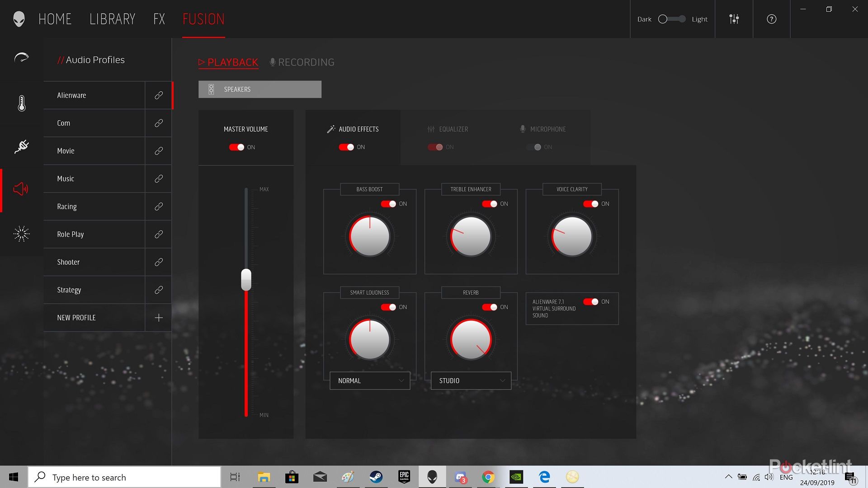Toggle Treble Enhancer switch
The image size is (868, 488).
(490, 204)
